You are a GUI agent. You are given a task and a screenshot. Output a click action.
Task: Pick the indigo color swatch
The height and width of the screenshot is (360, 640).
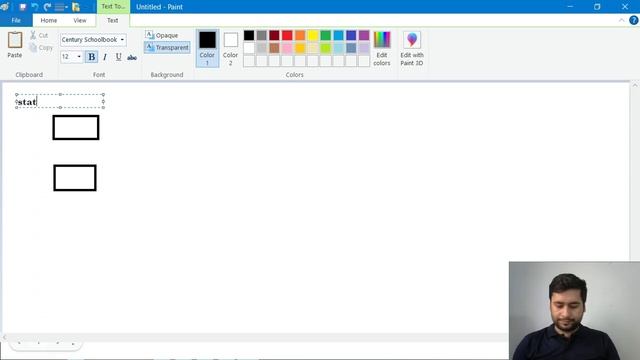pyautogui.click(x=351, y=36)
